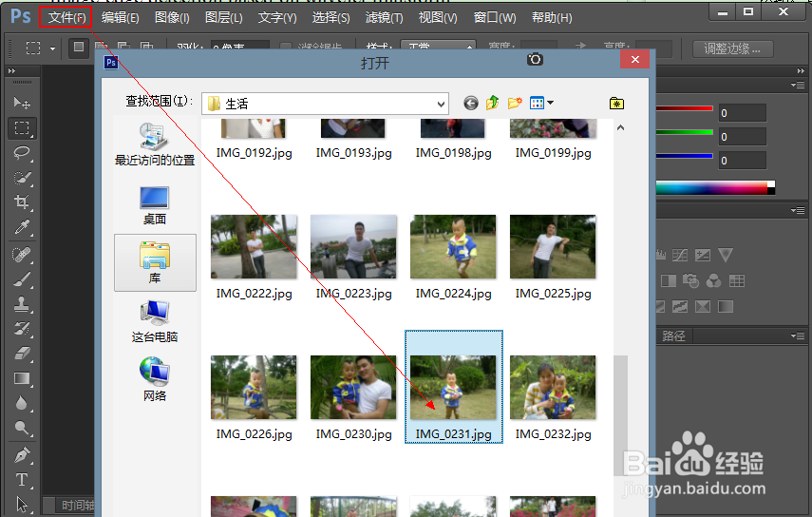
Task: Go to Desktop in dialog sidebar
Action: [x=154, y=205]
